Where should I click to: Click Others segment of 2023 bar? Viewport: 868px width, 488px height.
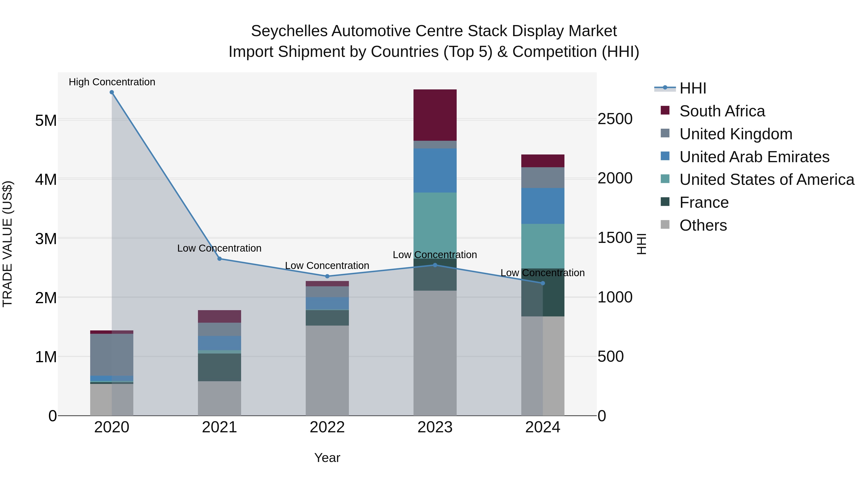coord(435,353)
